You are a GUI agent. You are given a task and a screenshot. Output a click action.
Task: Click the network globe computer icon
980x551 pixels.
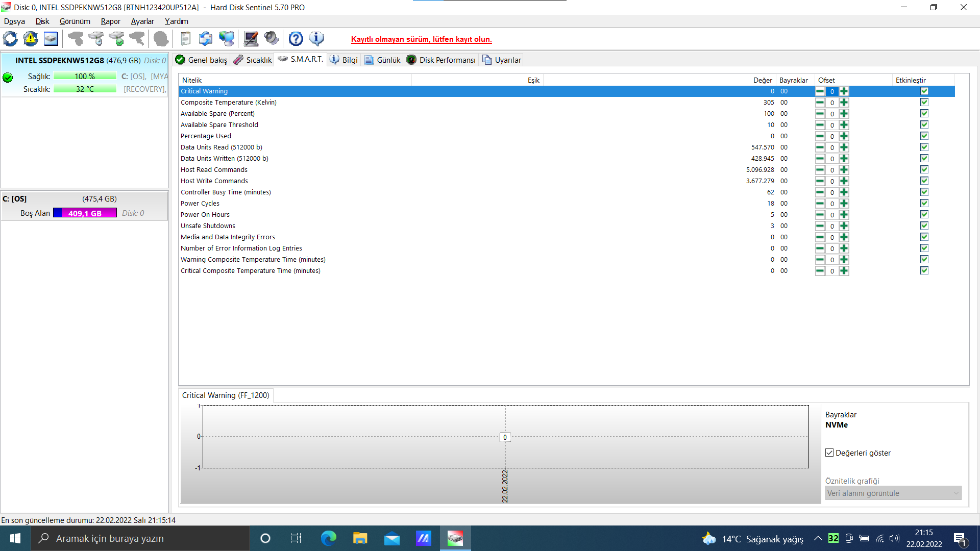(226, 39)
